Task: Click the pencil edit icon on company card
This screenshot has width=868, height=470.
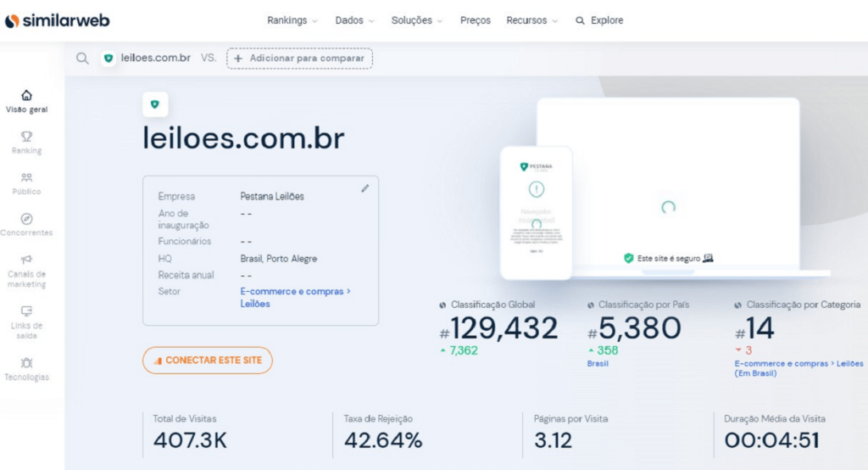Action: (x=365, y=188)
